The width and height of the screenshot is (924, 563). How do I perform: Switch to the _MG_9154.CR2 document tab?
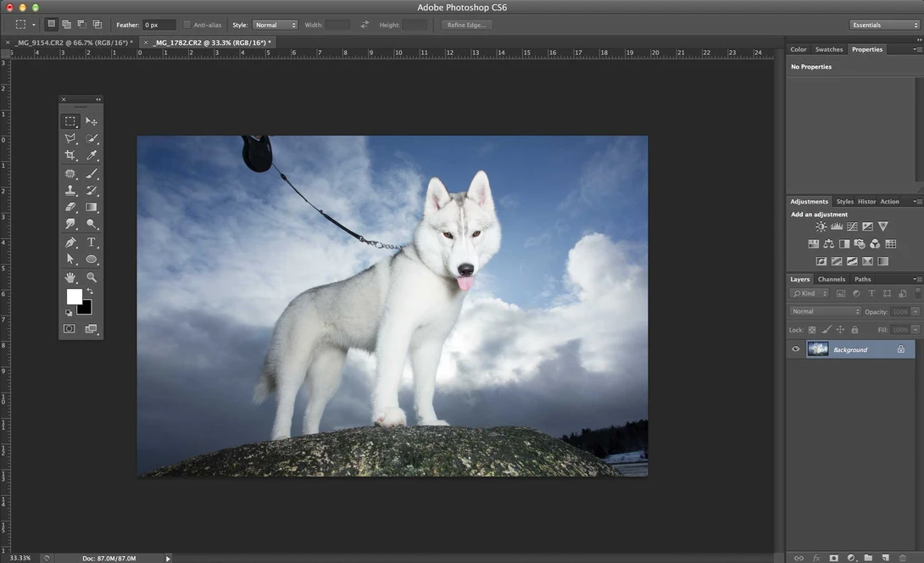point(74,42)
